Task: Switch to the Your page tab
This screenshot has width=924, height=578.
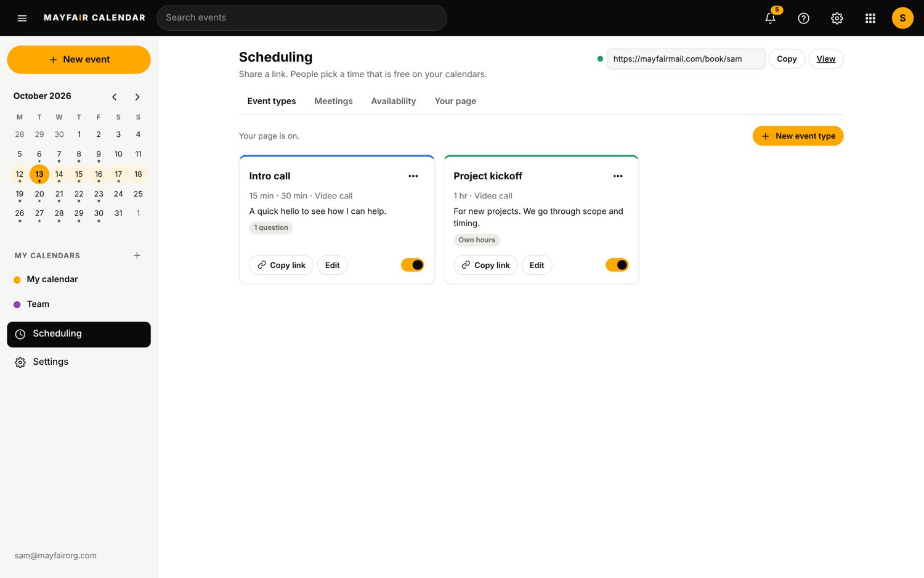Action: [x=455, y=101]
